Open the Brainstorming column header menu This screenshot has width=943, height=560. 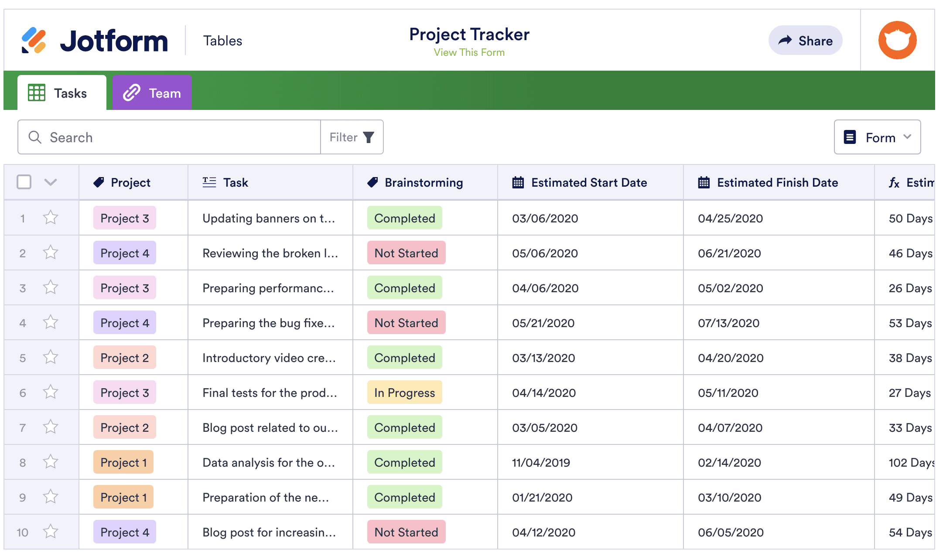[423, 182]
